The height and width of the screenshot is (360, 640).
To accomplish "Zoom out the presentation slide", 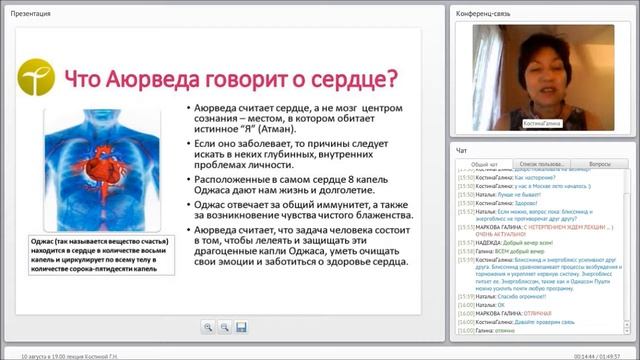I will [224, 327].
